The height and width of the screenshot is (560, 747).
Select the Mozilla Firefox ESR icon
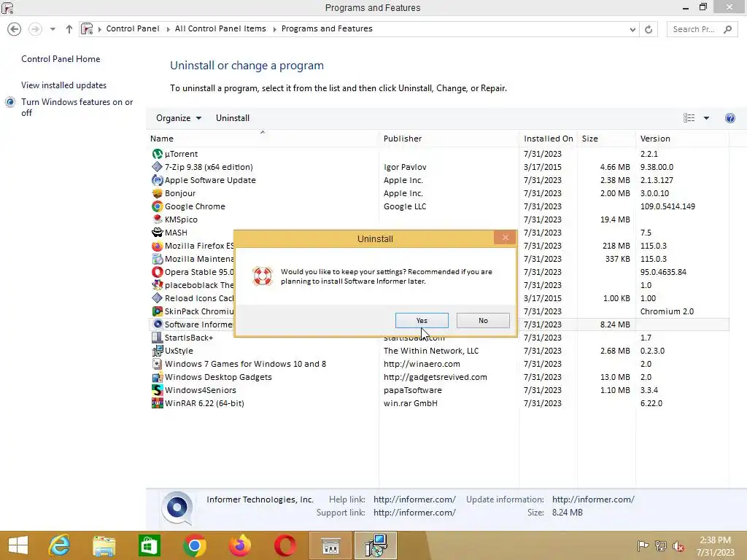pyautogui.click(x=158, y=246)
